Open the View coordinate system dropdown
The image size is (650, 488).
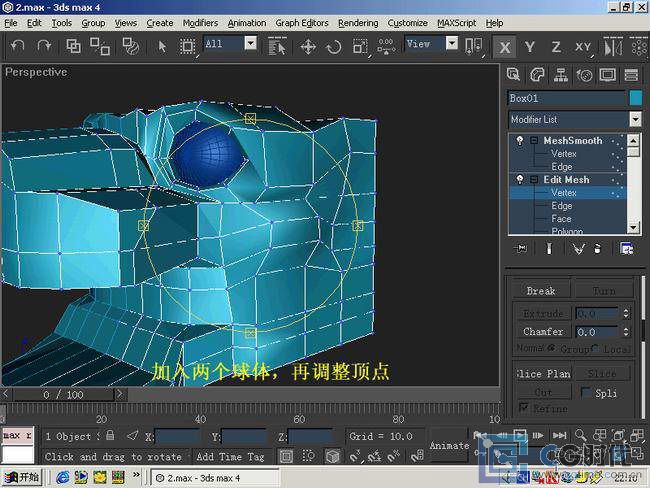pos(452,43)
